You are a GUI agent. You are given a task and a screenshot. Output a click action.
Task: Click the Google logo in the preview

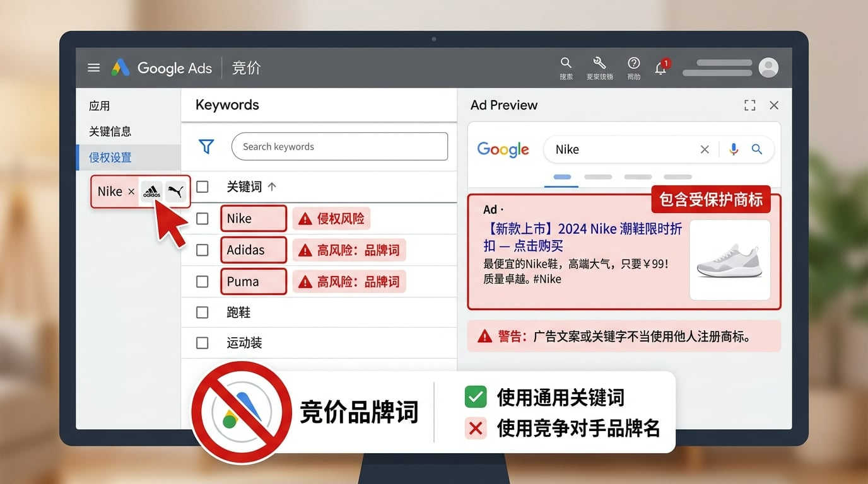[503, 150]
